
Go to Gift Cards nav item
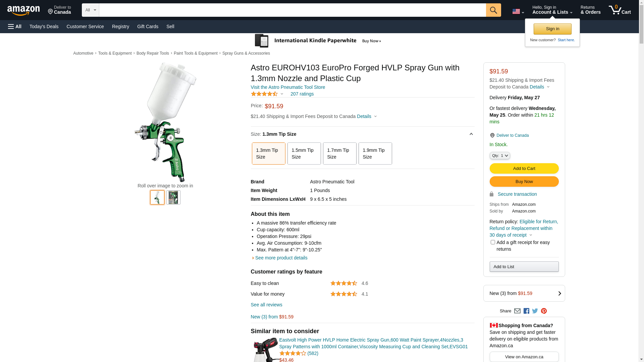click(x=148, y=26)
